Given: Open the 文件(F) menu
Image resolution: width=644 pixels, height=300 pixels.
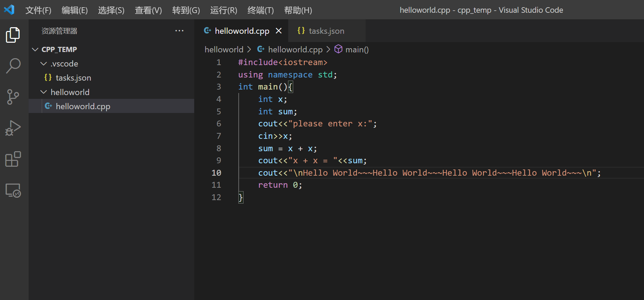Looking at the screenshot, I should click(38, 10).
